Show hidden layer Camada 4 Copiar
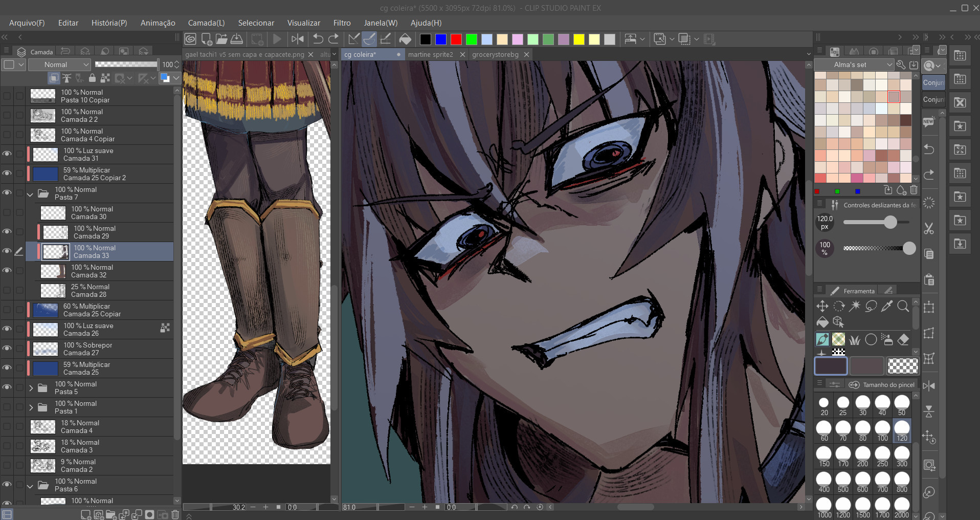 (x=7, y=134)
